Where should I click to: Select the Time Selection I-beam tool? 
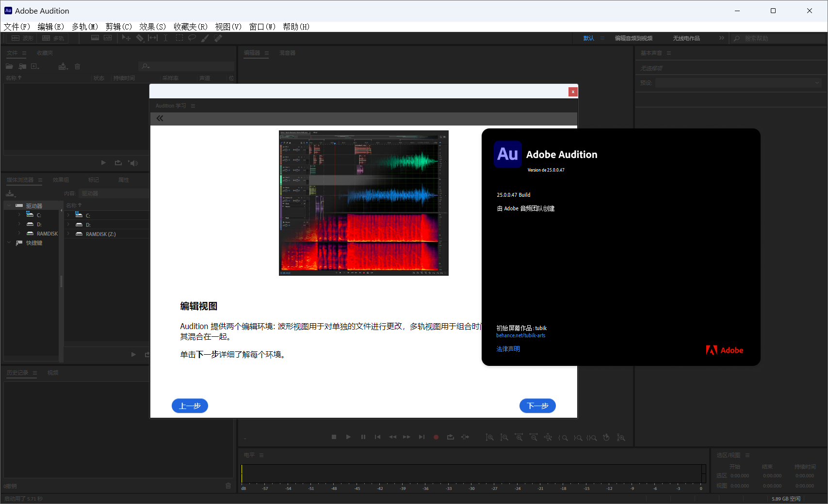[x=165, y=38]
